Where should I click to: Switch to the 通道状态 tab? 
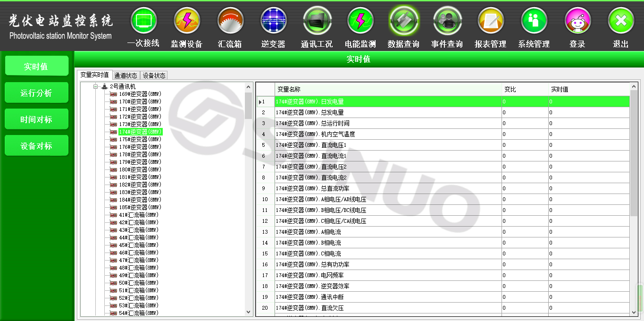125,76
